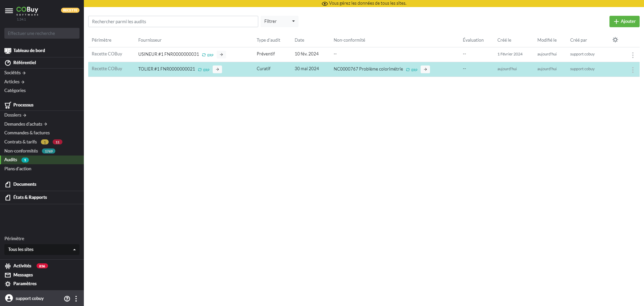Open the hamburger menu icon
644x306 pixels.
pos(9,11)
